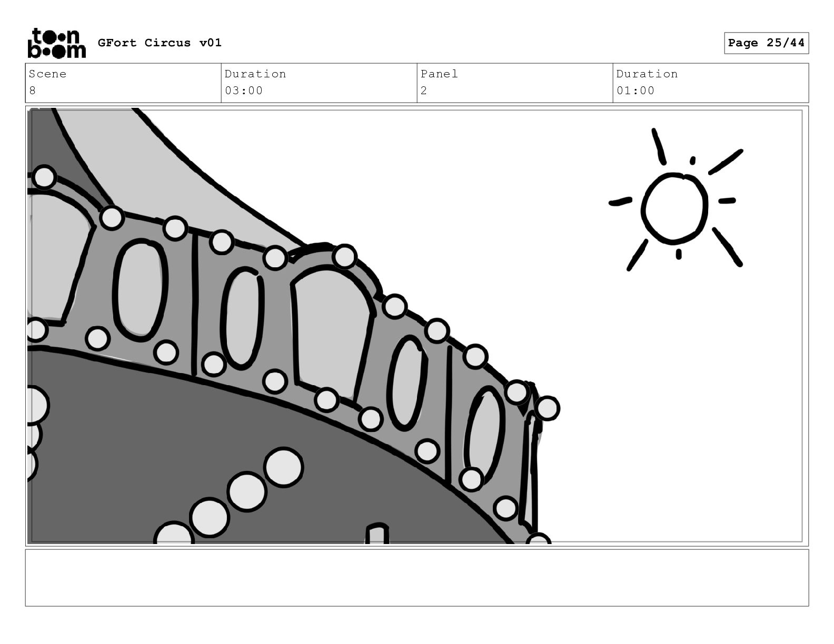Click the Toon Boom logo
Viewport: 834px width, 644px height.
click(x=56, y=43)
